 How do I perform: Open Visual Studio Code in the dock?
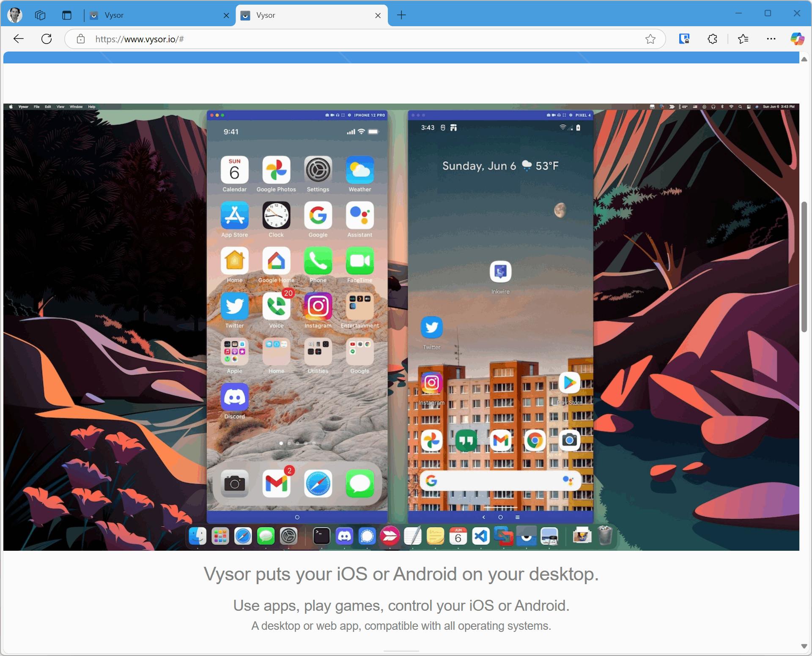point(481,536)
